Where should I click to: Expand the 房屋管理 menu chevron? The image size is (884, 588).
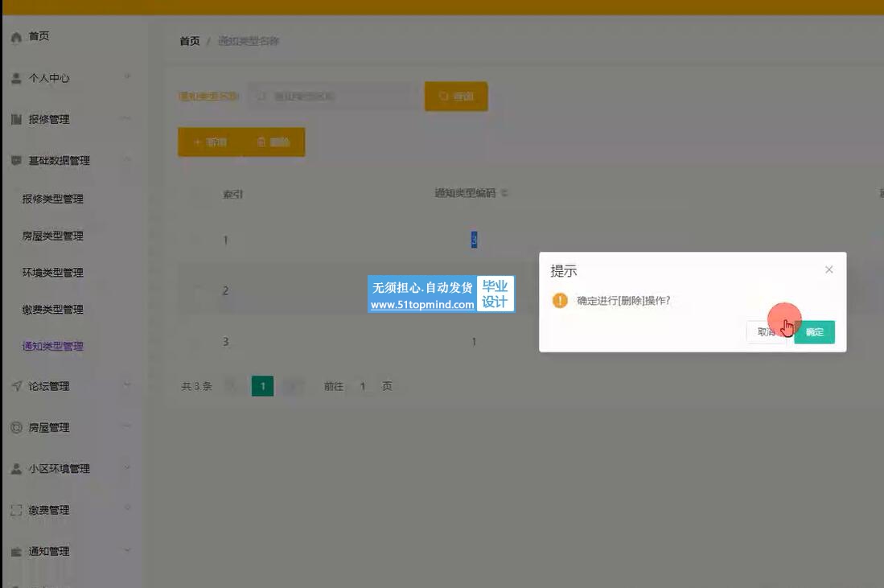click(127, 426)
